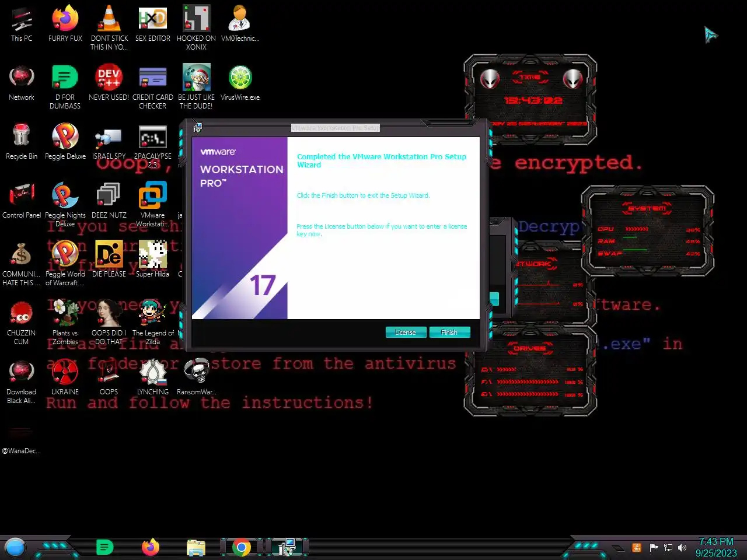
Task: Select the Plants vs Zombies desktop shortcut
Action: click(65, 322)
